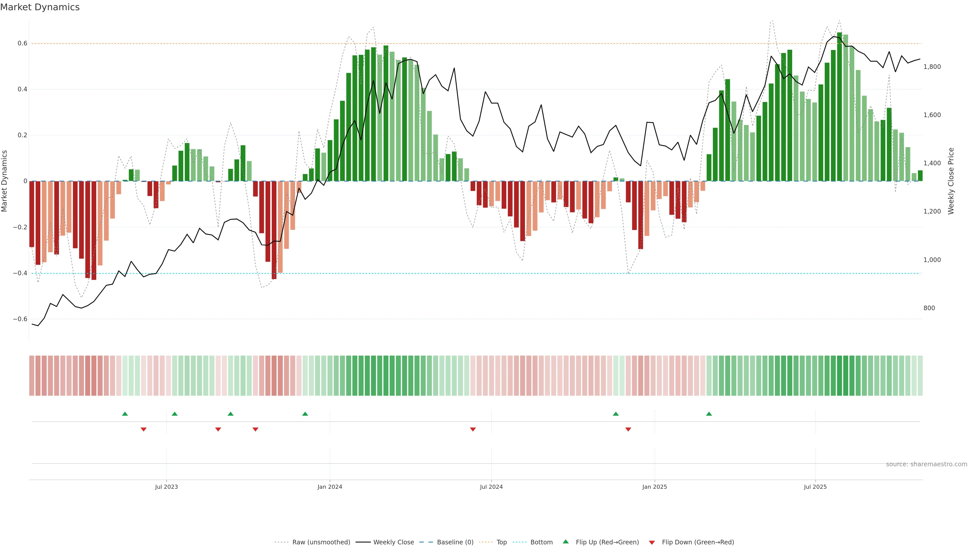Viewport: 980px width, 551px height.
Task: Click the last green flip-up marker after Jan 2025
Action: (x=709, y=414)
